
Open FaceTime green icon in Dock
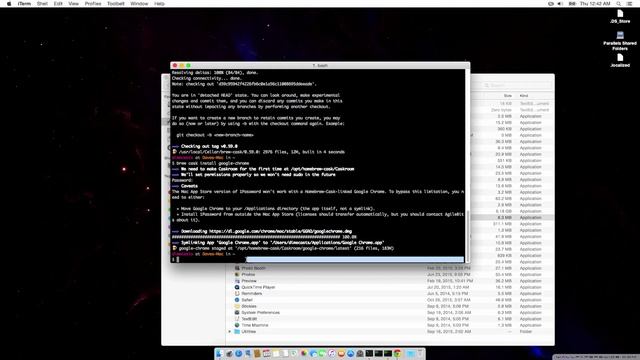pyautogui.click(x=322, y=353)
